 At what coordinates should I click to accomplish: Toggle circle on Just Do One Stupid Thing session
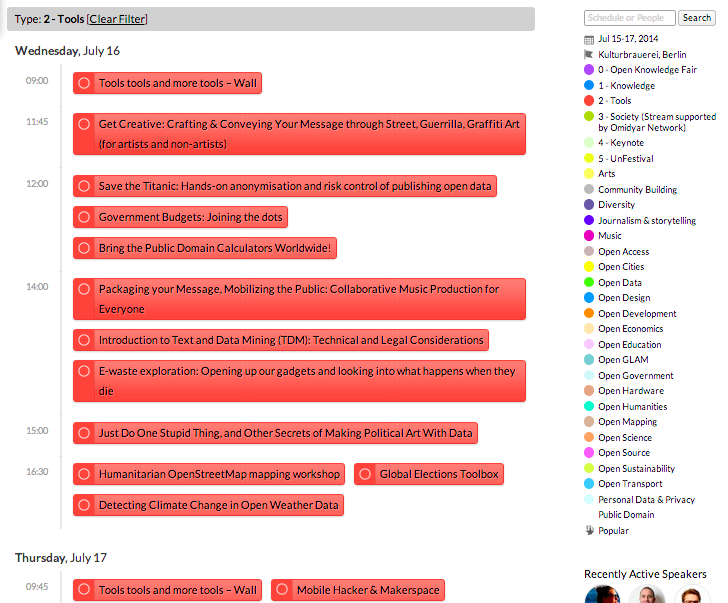coord(84,433)
